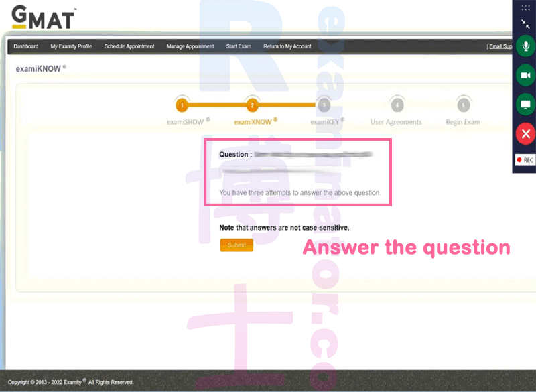Open the Email Support link
Image resolution: width=536 pixels, height=392 pixels.
pos(500,46)
